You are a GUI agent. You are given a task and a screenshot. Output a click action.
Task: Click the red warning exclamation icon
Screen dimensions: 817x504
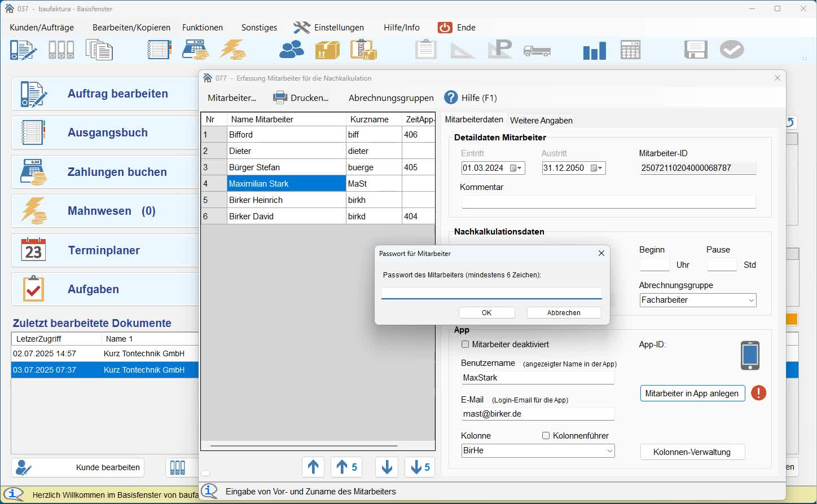pyautogui.click(x=758, y=393)
